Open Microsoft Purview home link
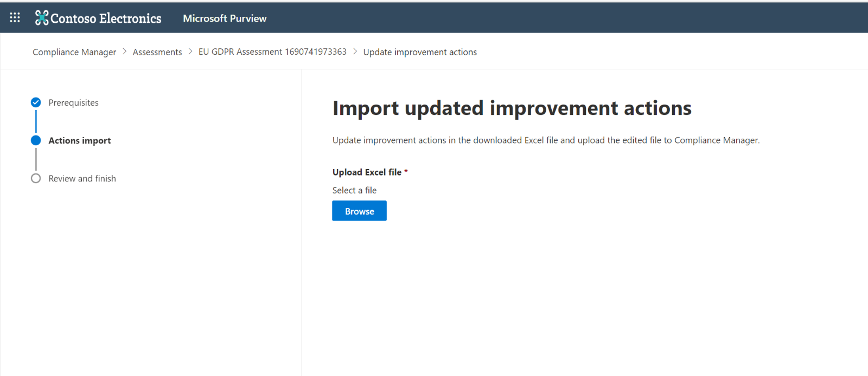Viewport: 868px width, 376px height. pos(225,18)
